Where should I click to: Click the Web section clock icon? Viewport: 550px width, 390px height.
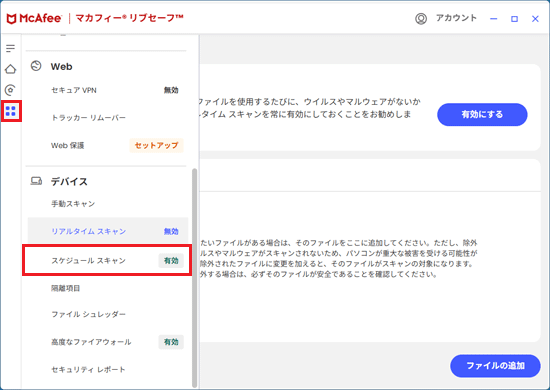point(36,66)
